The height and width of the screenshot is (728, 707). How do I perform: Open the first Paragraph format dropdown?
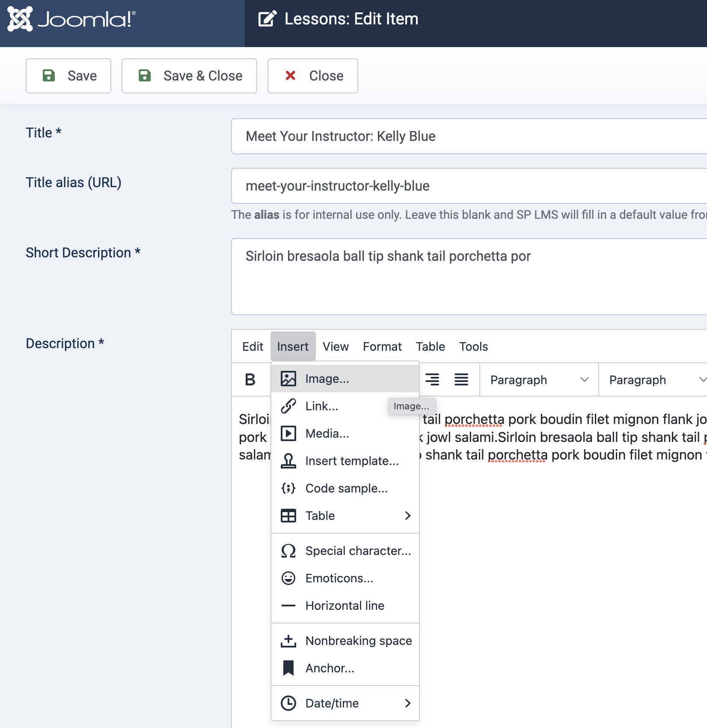coord(539,380)
